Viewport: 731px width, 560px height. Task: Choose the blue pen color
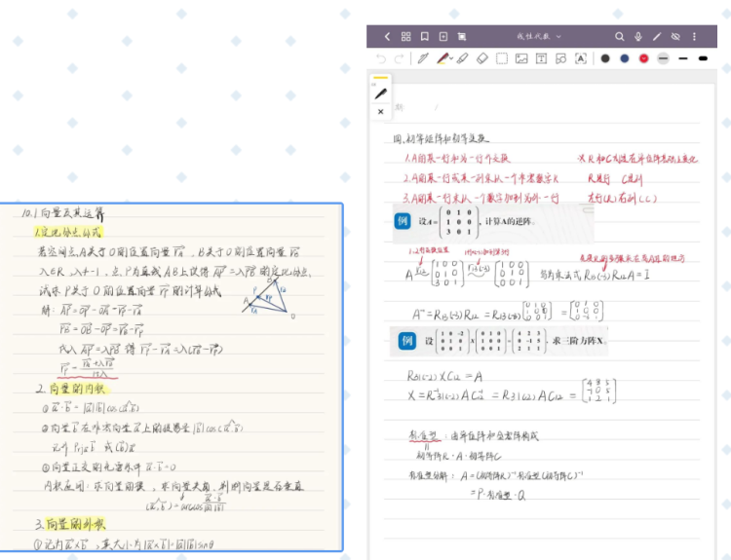click(624, 58)
